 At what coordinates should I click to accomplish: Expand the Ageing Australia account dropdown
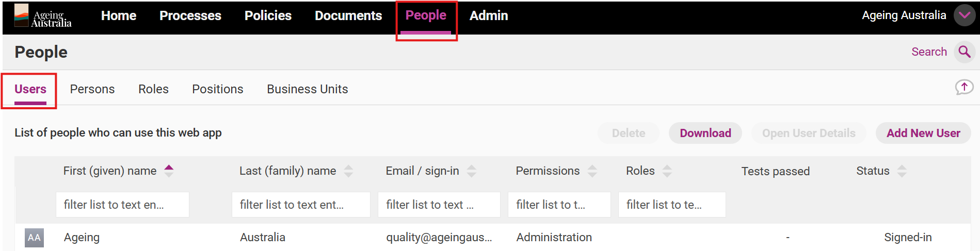pos(964,15)
